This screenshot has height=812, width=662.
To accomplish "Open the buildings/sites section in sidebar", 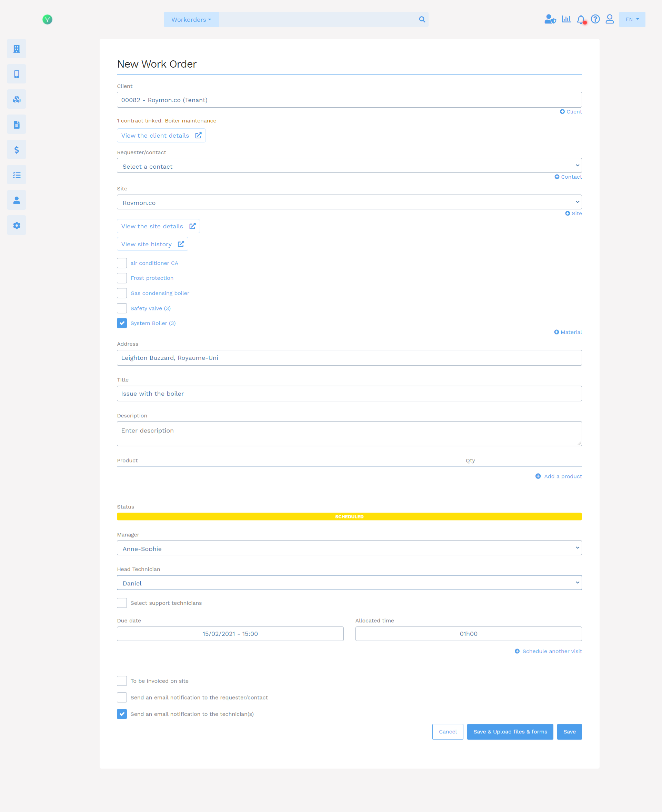I will tap(17, 48).
